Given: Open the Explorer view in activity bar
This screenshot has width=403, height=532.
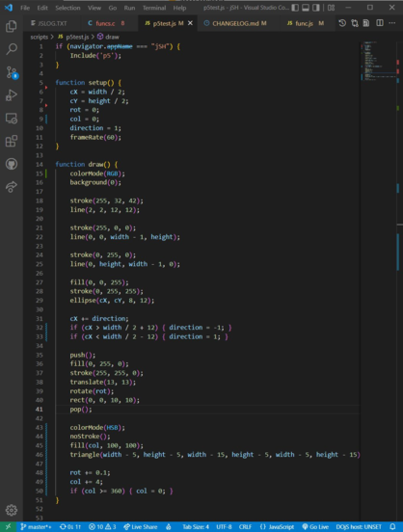Looking at the screenshot, I should (x=12, y=26).
